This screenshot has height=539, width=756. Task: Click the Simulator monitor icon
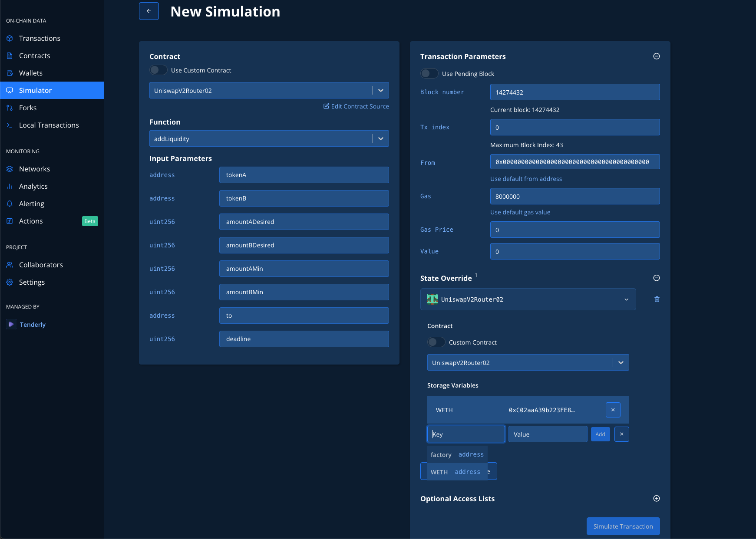[x=10, y=90]
